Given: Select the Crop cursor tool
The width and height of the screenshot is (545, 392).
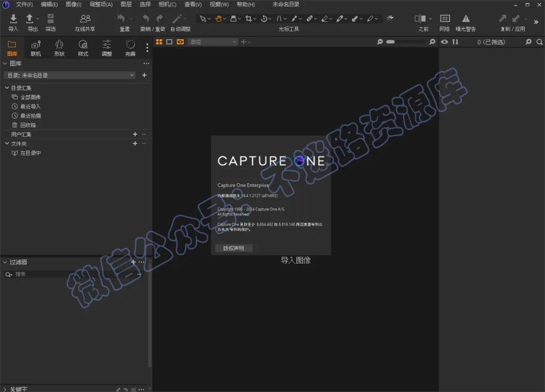Looking at the screenshot, I should tap(248, 19).
